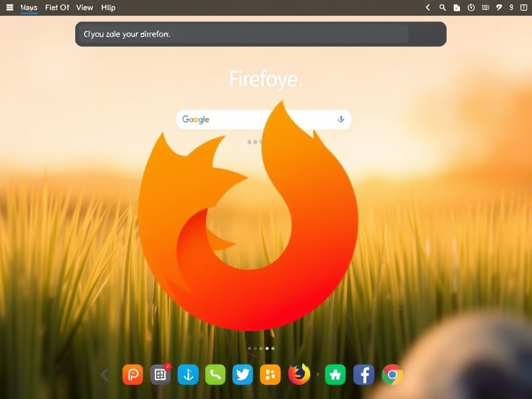Click the stopwatch timer icon in top bar

(x=471, y=7)
